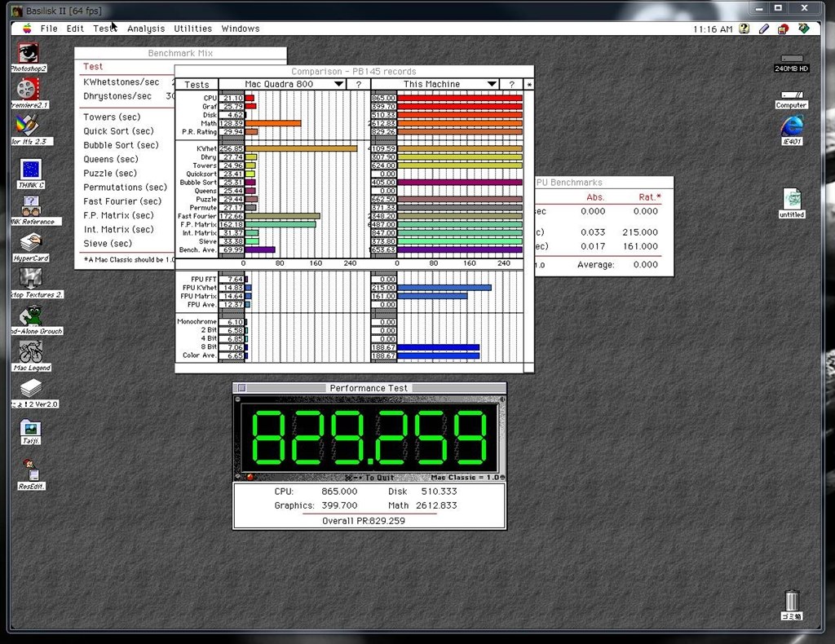The image size is (835, 644).
Task: Open the application switcher menu icon
Action: (x=803, y=29)
